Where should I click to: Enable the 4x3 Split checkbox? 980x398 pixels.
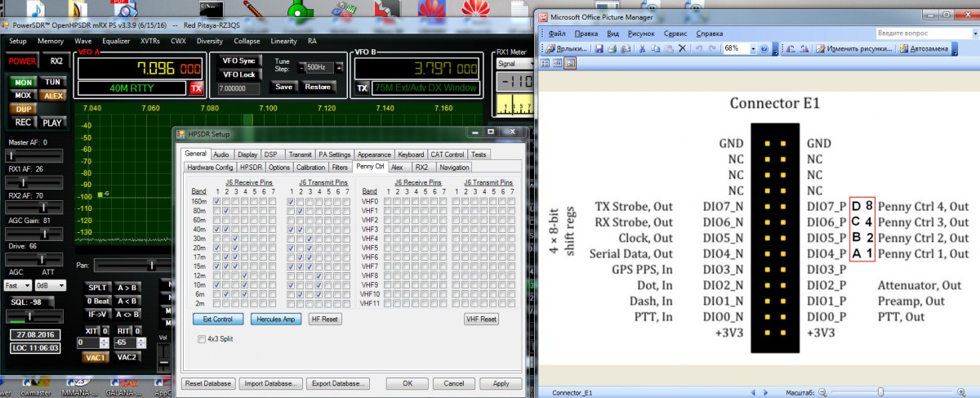click(202, 339)
